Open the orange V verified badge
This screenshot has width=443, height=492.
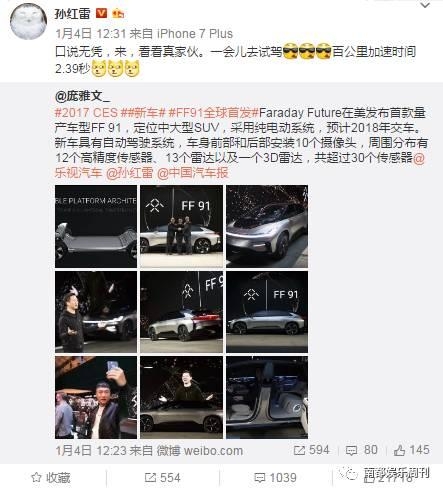coord(101,13)
